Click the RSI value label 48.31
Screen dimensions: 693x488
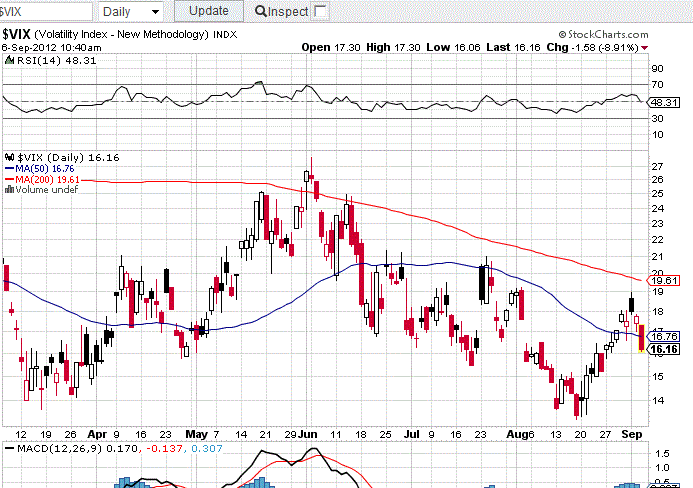pyautogui.click(x=664, y=103)
